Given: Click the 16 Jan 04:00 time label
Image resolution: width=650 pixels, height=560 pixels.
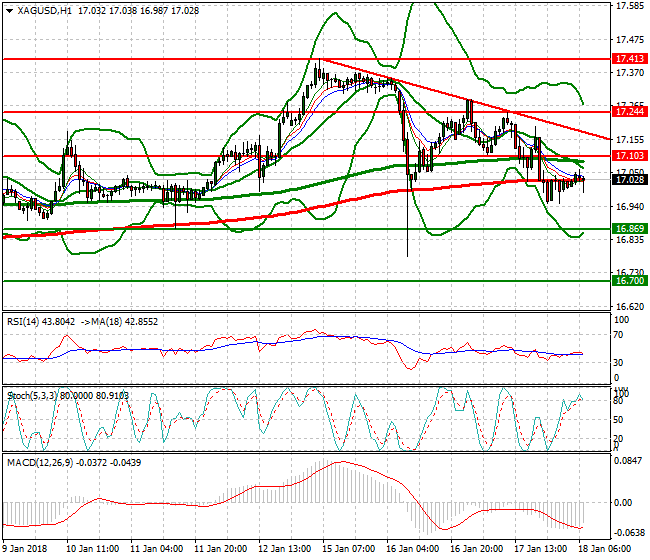Looking at the screenshot, I should pyautogui.click(x=413, y=549).
